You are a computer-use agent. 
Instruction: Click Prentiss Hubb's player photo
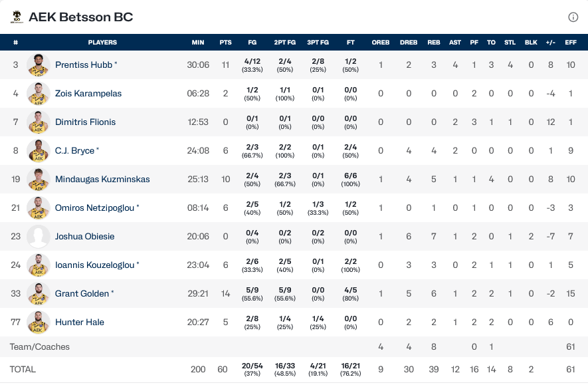pyautogui.click(x=39, y=65)
